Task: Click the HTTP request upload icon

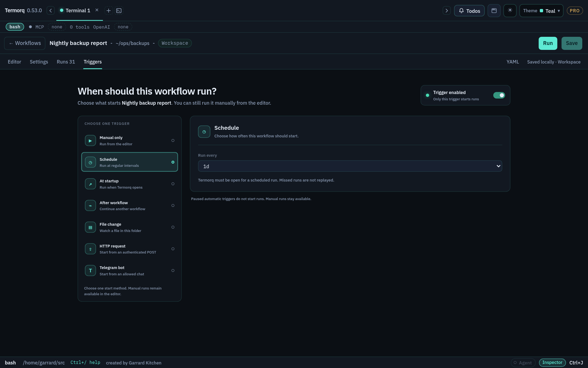Action: 90,249
